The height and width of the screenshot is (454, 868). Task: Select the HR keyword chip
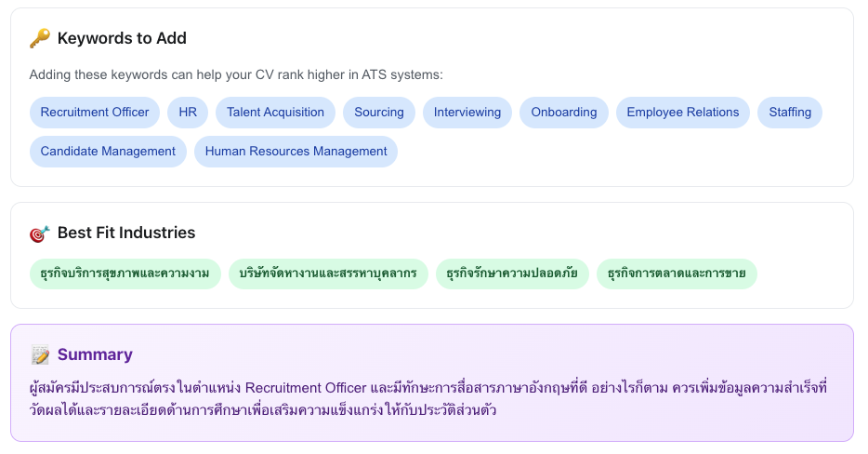pyautogui.click(x=188, y=113)
